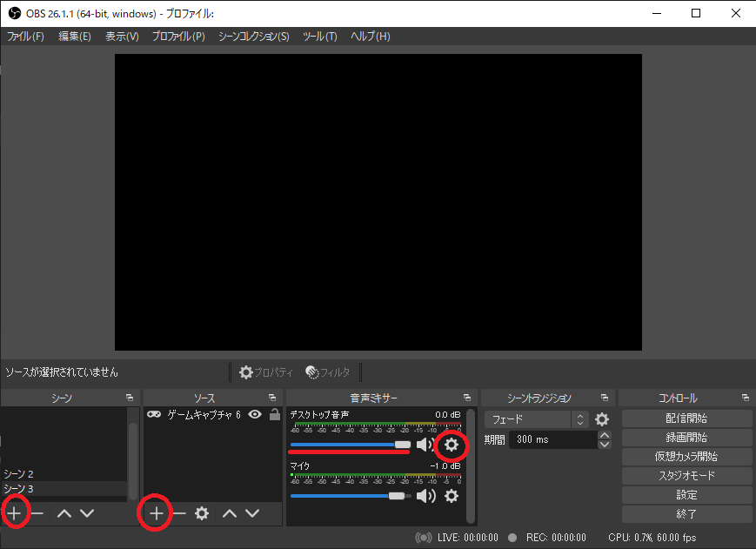This screenshot has height=549, width=756.
Task: Click the 期間 duration input field
Action: tap(553, 439)
